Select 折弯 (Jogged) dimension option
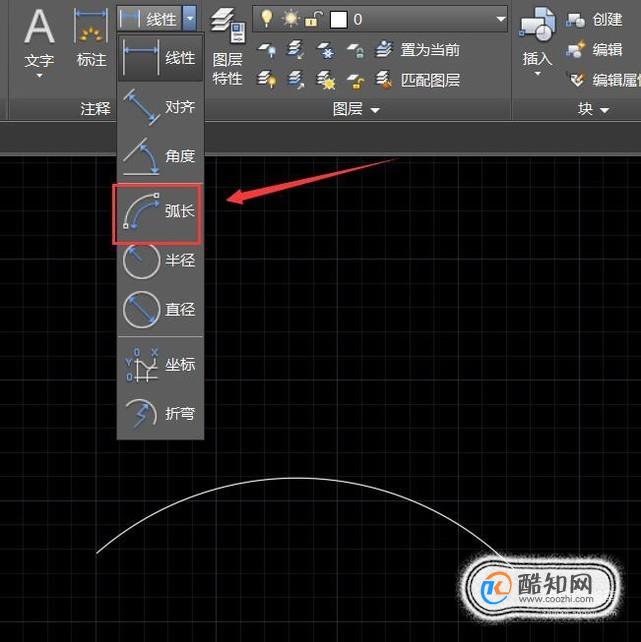 coord(160,414)
